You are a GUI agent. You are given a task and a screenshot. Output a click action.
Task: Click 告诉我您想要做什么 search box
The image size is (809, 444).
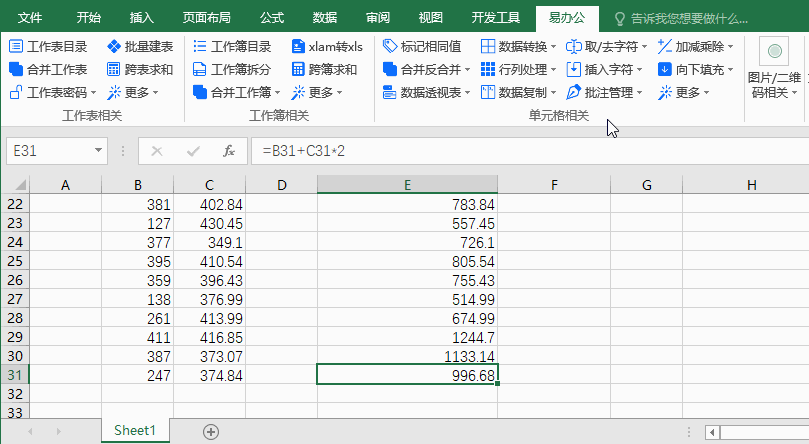click(x=689, y=19)
